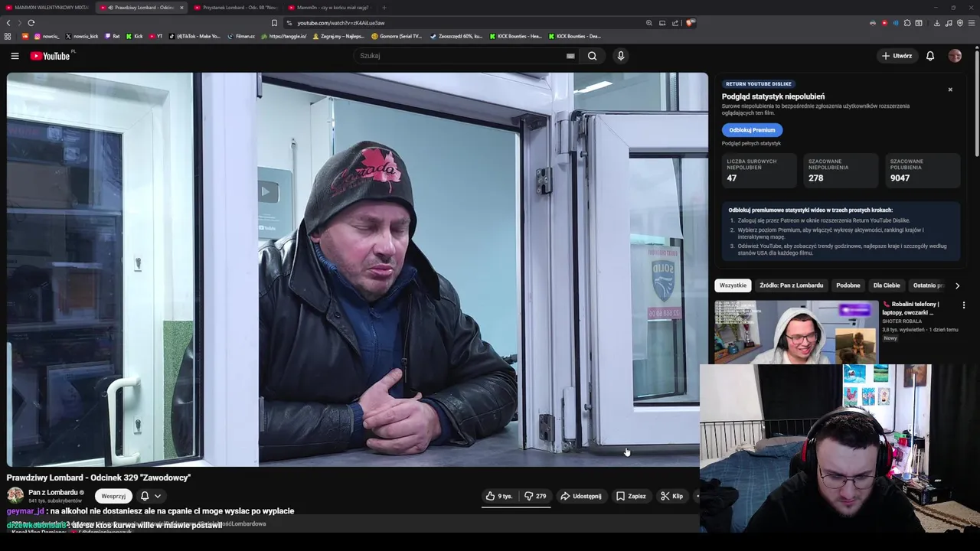Close the Return YouTube Dislike panel
Screen dimensions: 980x551
(950, 90)
